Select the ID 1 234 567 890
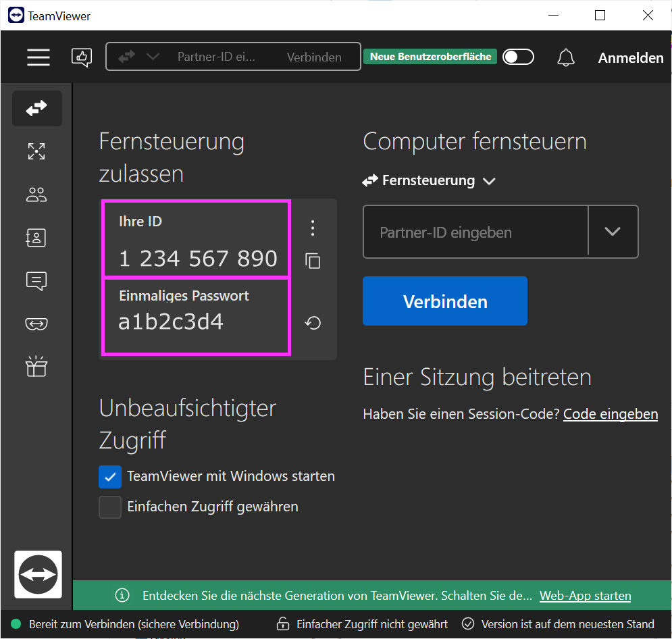672x639 pixels. (198, 259)
